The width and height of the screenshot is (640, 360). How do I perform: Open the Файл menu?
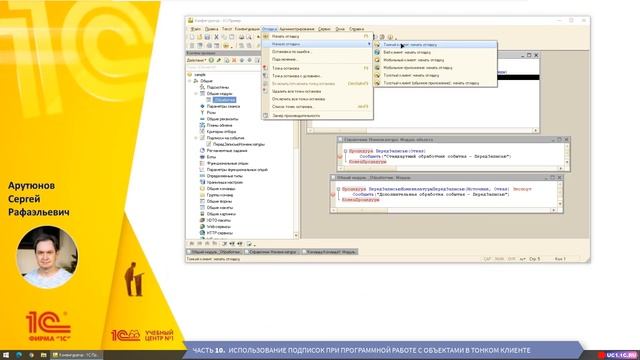[x=196, y=29]
